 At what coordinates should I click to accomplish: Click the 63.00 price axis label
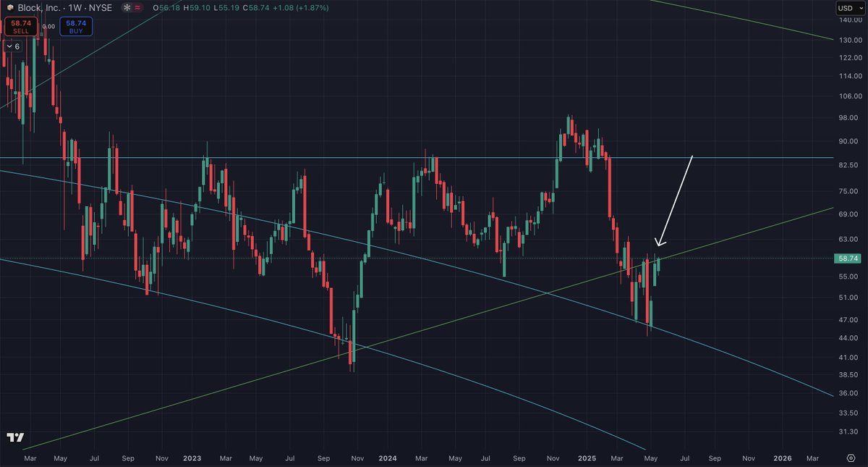coord(850,240)
